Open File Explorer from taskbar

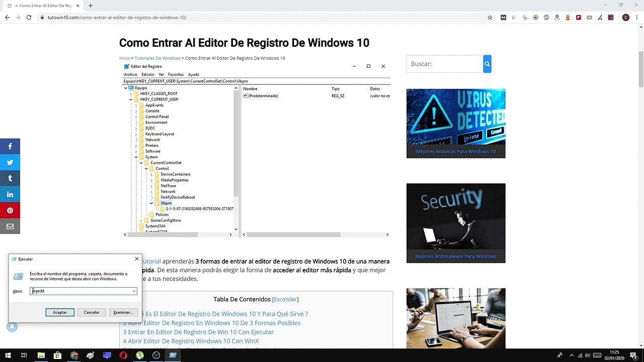[41, 355]
